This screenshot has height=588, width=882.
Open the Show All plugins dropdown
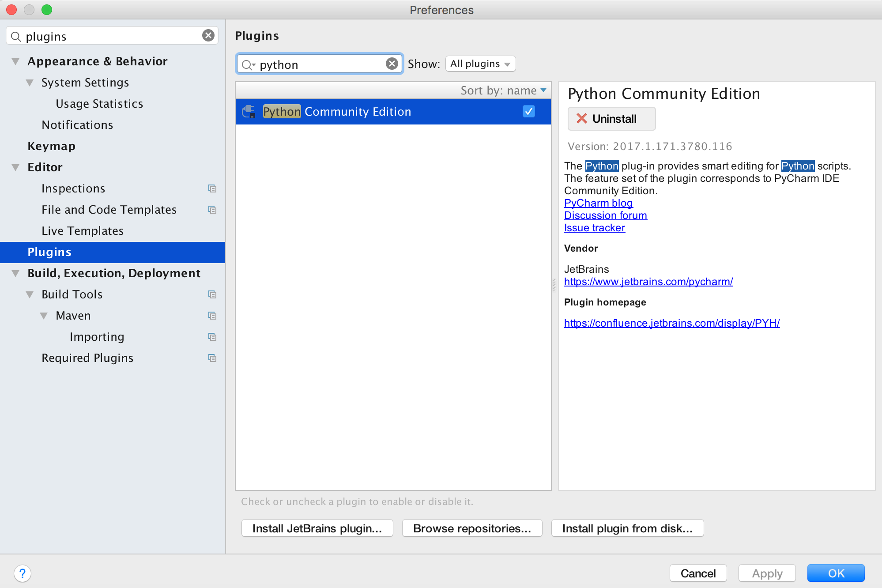[480, 64]
